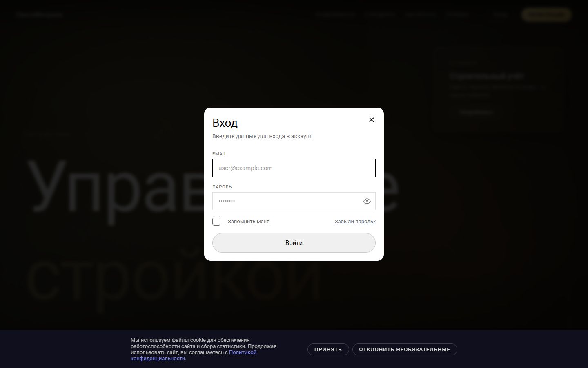Open the Забыли пароль? link
The height and width of the screenshot is (368, 588).
click(x=355, y=222)
